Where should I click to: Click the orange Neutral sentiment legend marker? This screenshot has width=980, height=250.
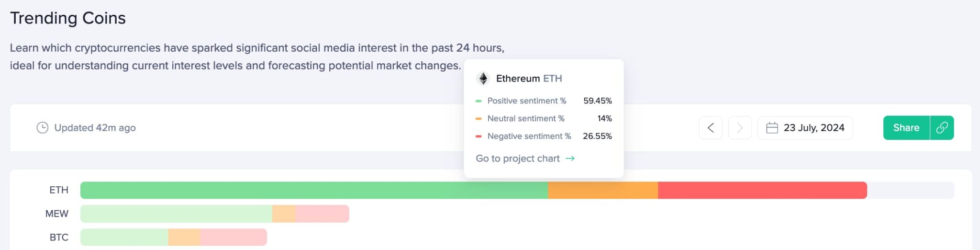point(479,119)
